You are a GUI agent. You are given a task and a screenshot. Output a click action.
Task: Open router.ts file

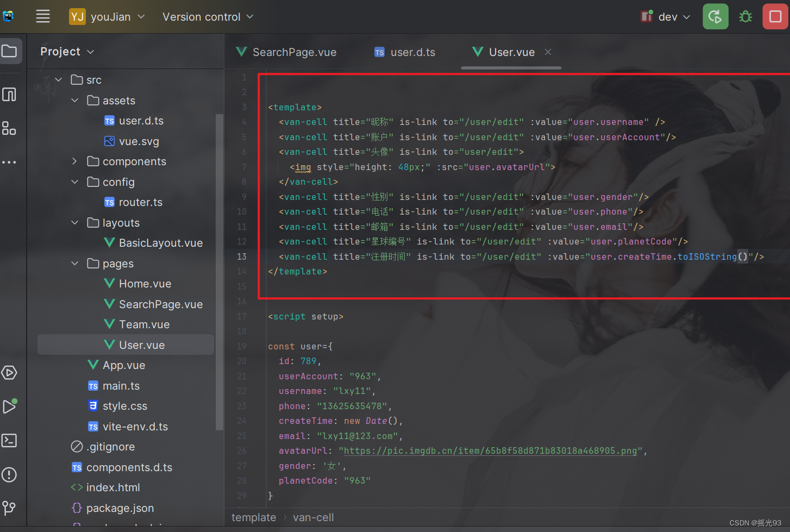pyautogui.click(x=133, y=202)
